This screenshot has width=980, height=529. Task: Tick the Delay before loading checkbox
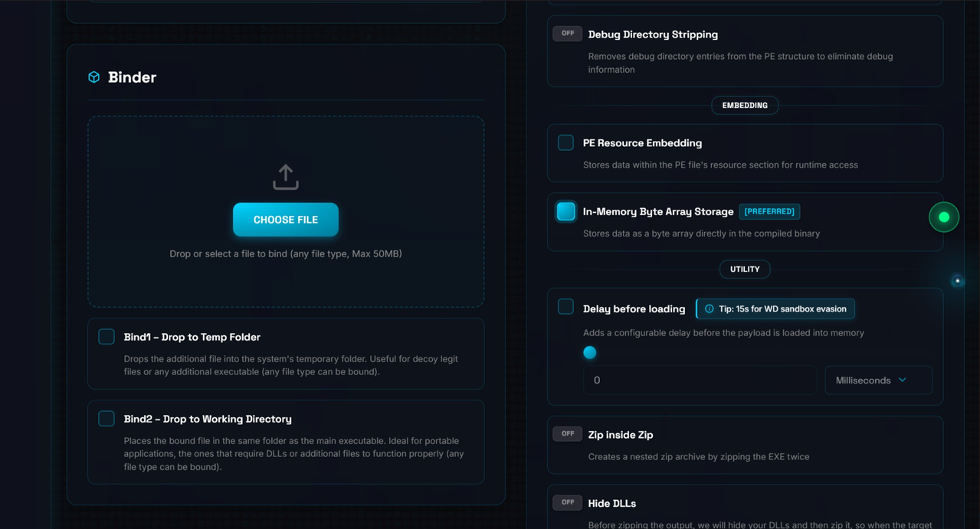click(x=565, y=307)
